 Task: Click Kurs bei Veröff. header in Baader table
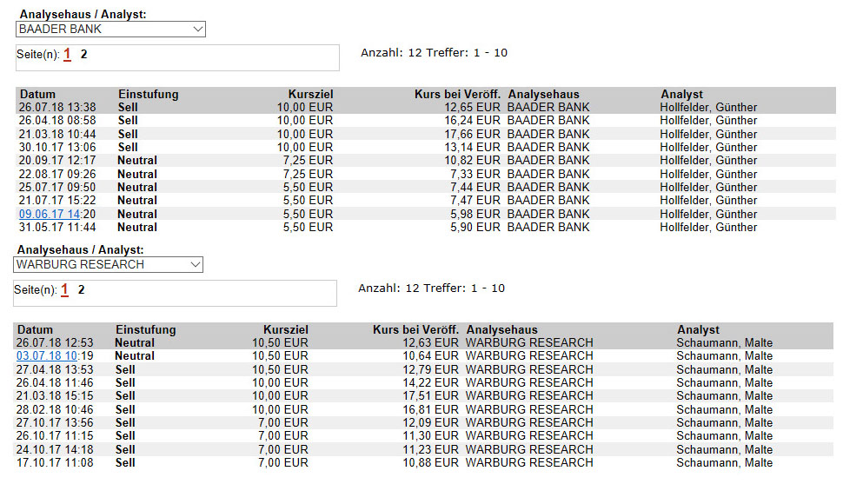pyautogui.click(x=457, y=94)
